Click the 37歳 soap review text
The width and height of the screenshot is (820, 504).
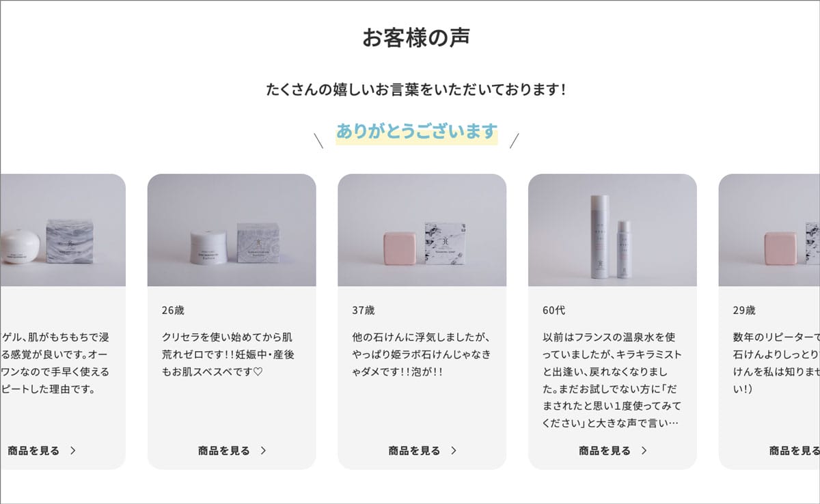pyautogui.click(x=421, y=354)
